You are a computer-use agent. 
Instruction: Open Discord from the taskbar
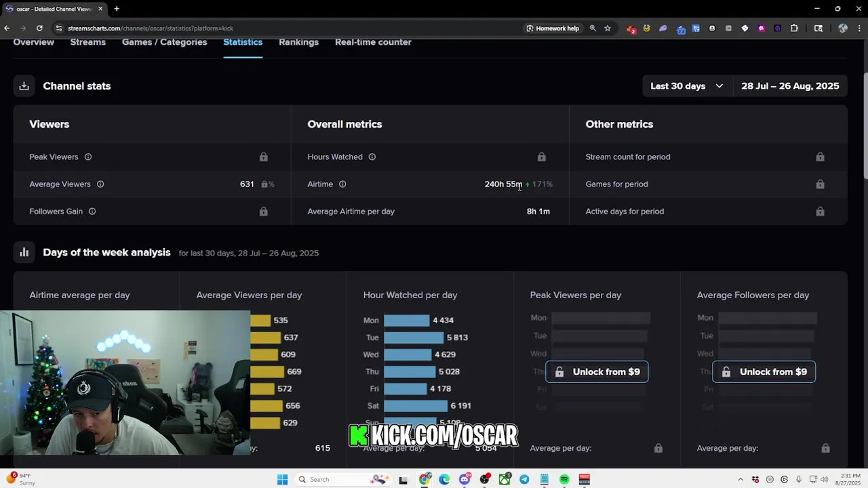click(x=465, y=480)
